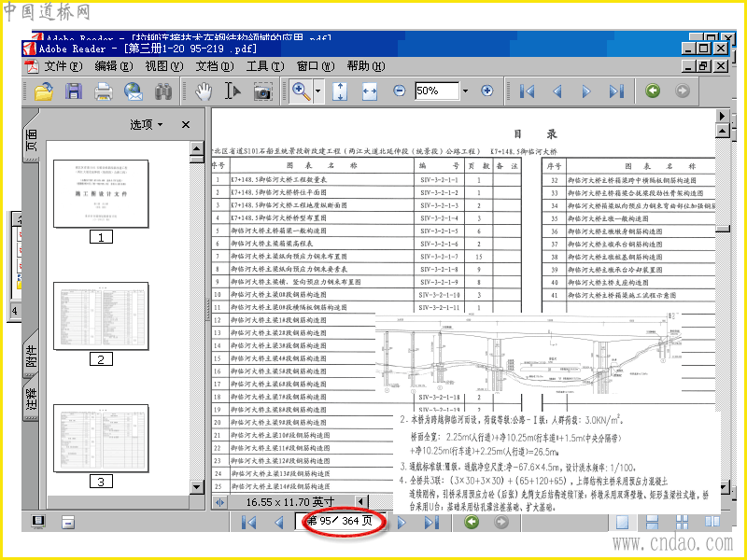Select Facing pages layout icon

tap(712, 522)
